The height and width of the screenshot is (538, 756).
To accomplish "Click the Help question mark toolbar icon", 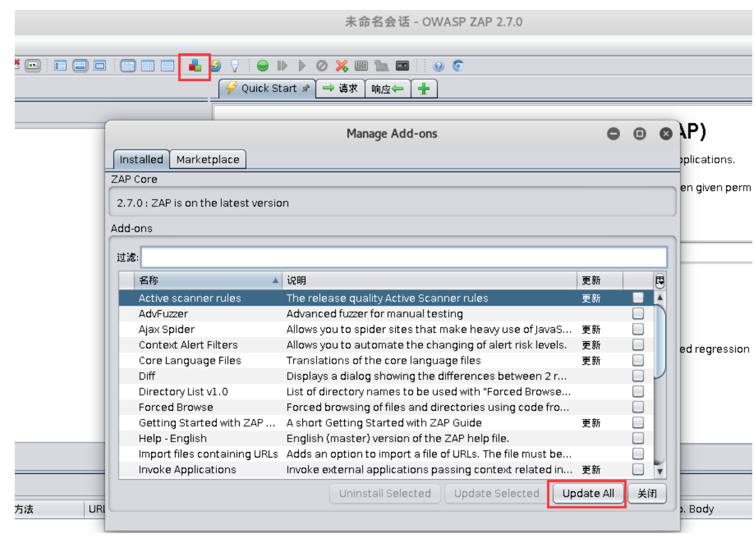I will point(438,66).
